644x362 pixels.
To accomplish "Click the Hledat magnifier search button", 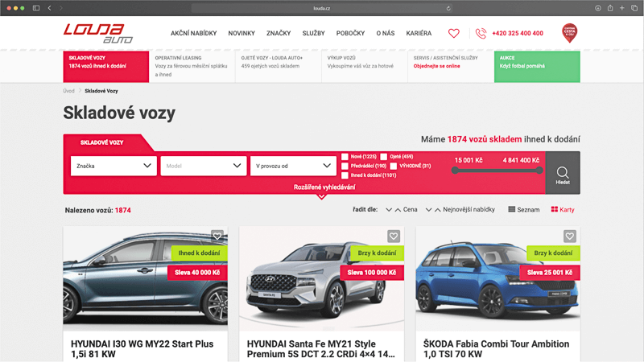I will point(562,173).
